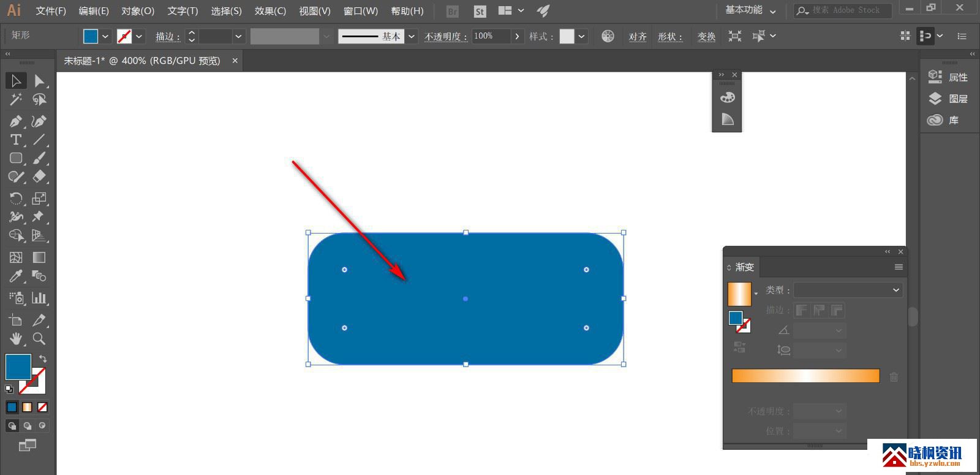Click the gradient slider bar

coord(805,376)
